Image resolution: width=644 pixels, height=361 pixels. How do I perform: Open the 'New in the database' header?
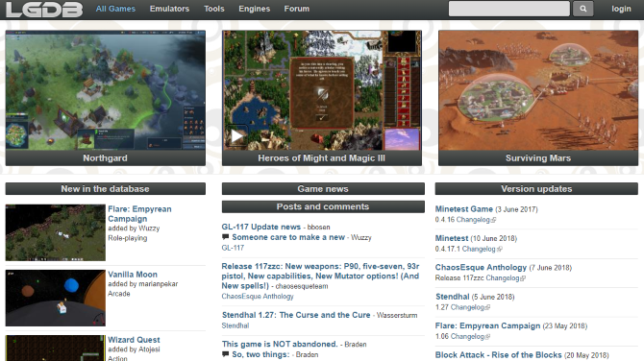(106, 189)
